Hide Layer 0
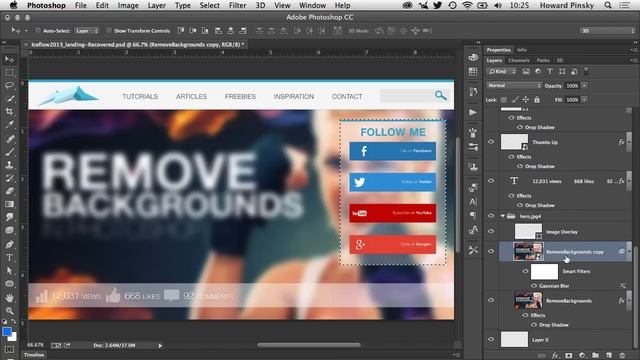 (491, 339)
